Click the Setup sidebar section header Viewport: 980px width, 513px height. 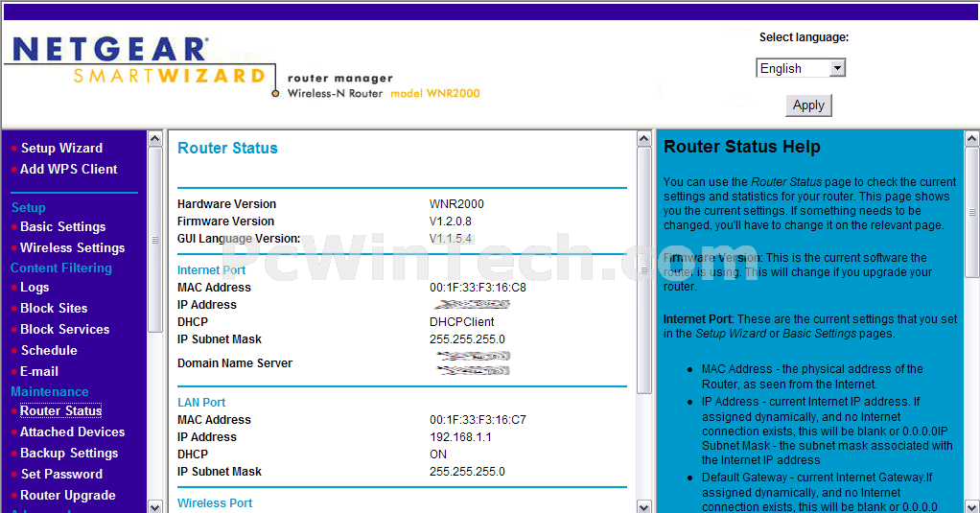[28, 207]
